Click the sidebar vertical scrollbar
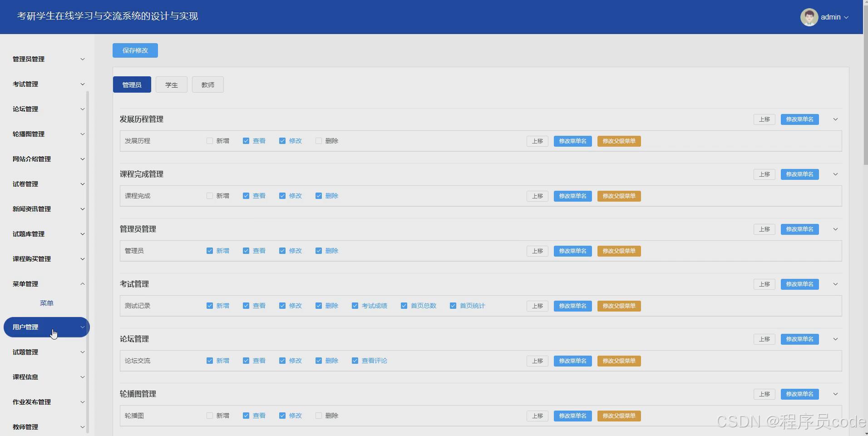Image resolution: width=868 pixels, height=436 pixels. (x=88, y=262)
